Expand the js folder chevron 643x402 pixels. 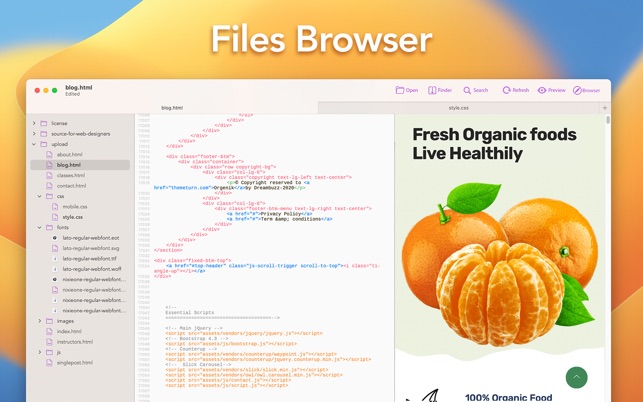click(x=40, y=352)
